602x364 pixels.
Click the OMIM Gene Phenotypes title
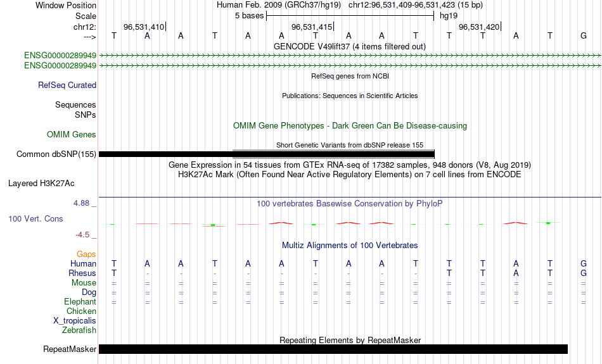pyautogui.click(x=350, y=126)
